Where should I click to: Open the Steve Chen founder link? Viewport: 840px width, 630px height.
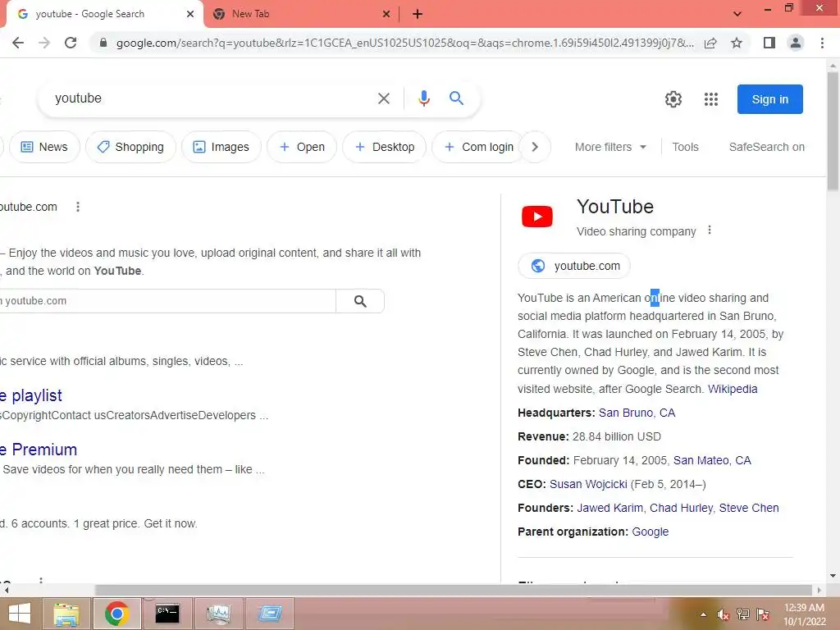[748, 508]
